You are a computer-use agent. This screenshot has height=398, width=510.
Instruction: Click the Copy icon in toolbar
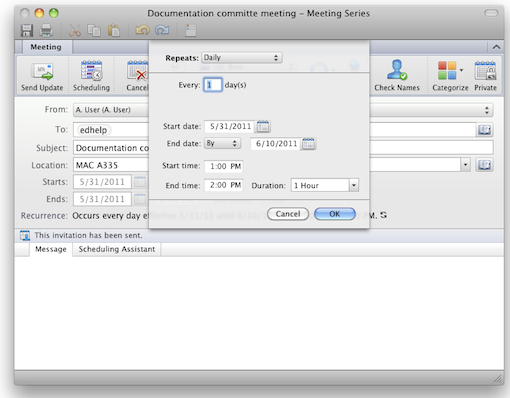point(94,30)
